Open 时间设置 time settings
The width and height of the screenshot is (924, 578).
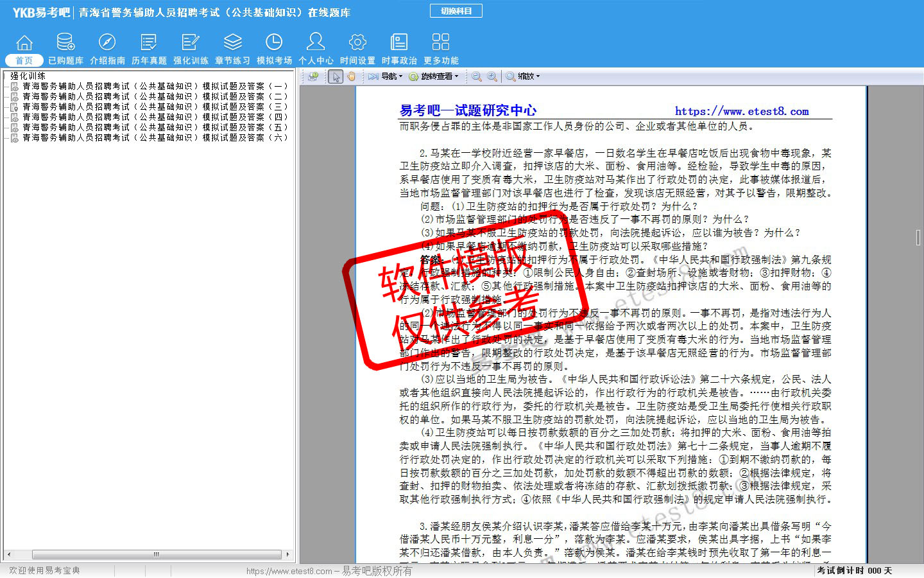pos(357,49)
